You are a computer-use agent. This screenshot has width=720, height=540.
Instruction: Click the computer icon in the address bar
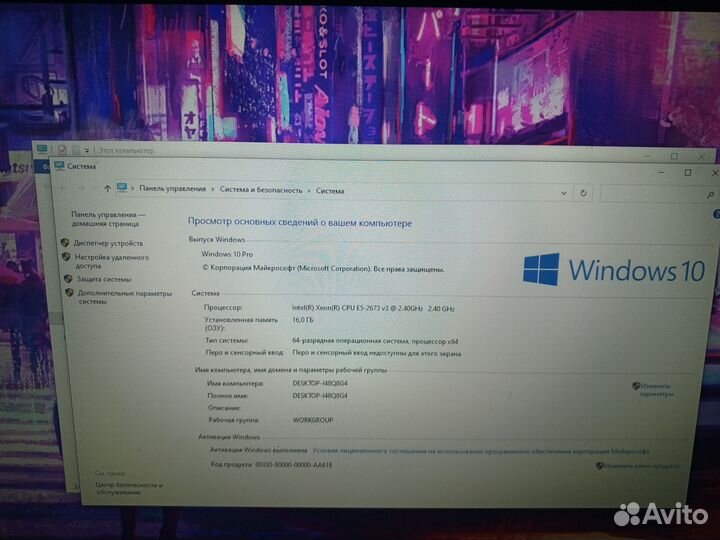point(122,188)
